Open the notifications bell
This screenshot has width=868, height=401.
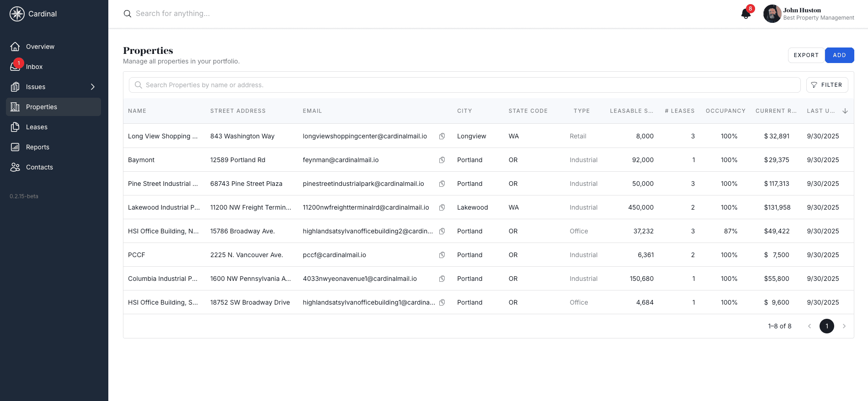746,14
